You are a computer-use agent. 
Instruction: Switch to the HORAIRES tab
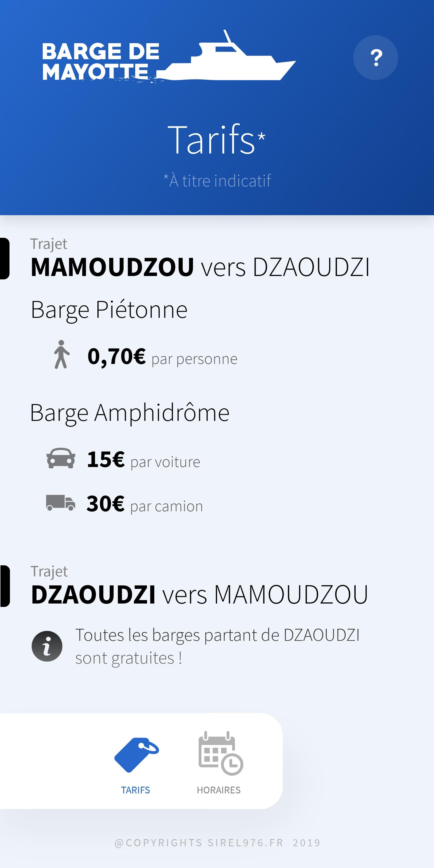pyautogui.click(x=219, y=790)
